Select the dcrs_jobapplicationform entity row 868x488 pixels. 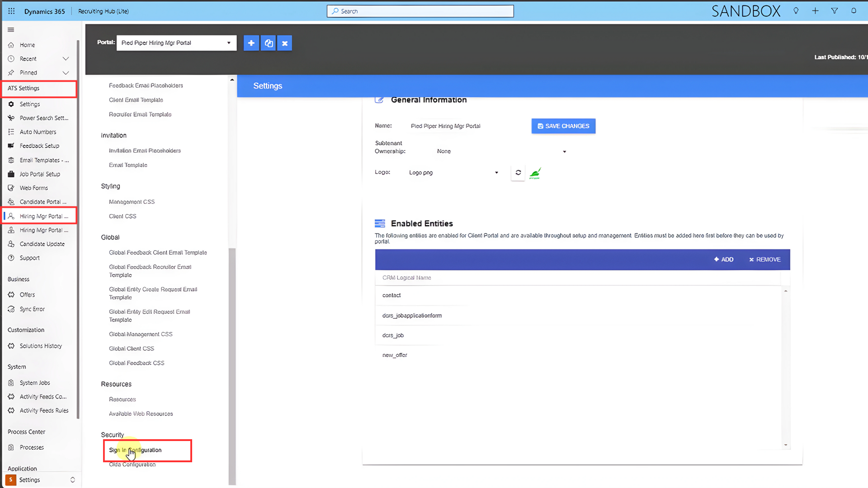click(578, 316)
